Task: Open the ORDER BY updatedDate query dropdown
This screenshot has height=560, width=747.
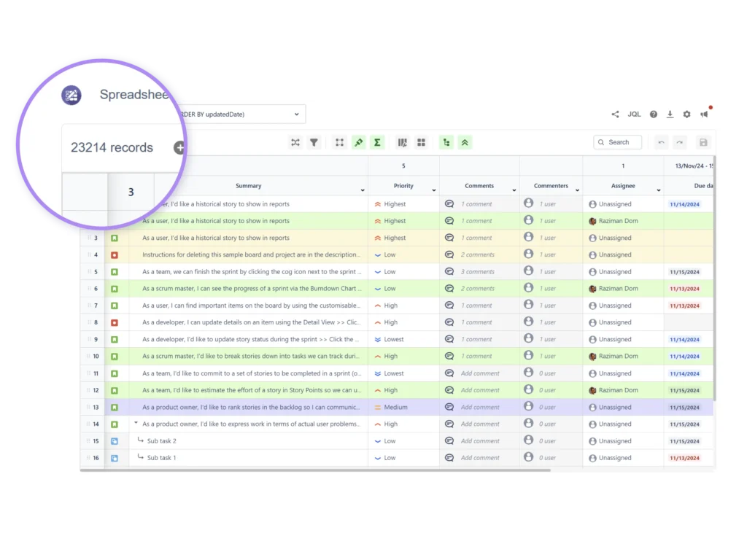Action: coord(241,114)
